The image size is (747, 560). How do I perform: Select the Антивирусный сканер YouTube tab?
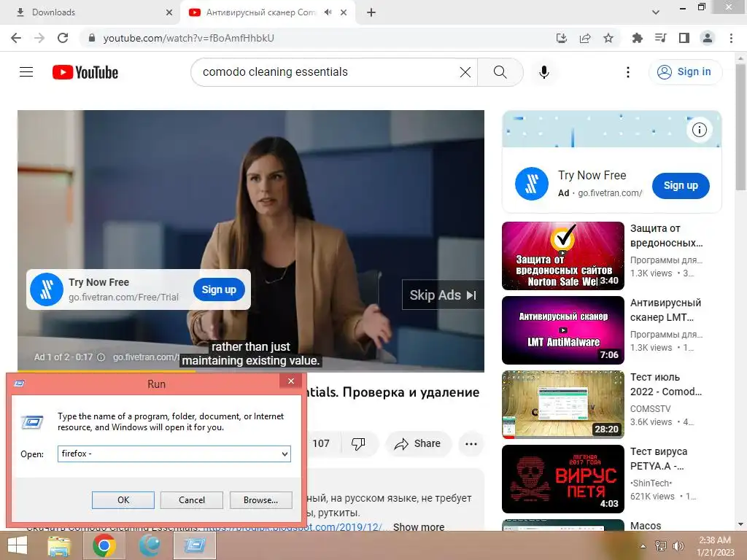pyautogui.click(x=260, y=12)
